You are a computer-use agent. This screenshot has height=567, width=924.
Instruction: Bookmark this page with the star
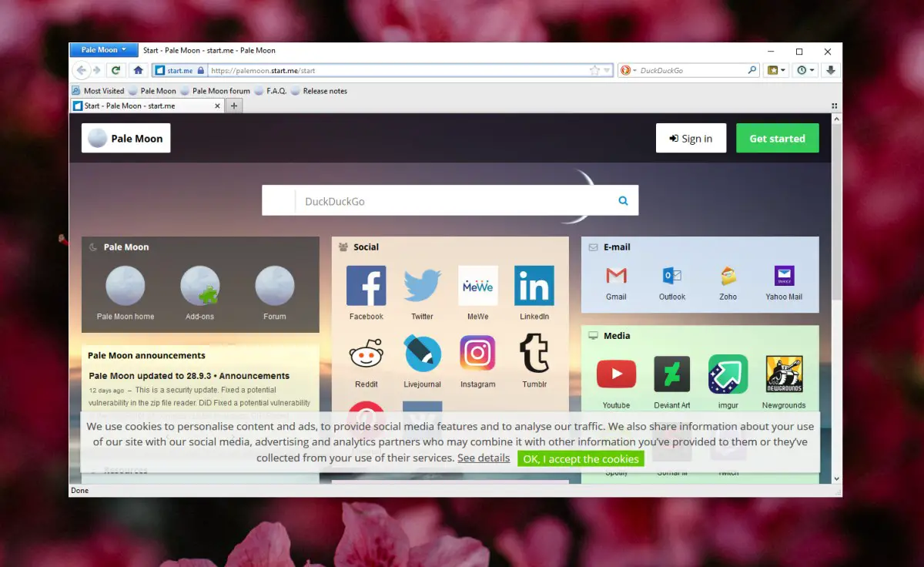click(x=594, y=70)
